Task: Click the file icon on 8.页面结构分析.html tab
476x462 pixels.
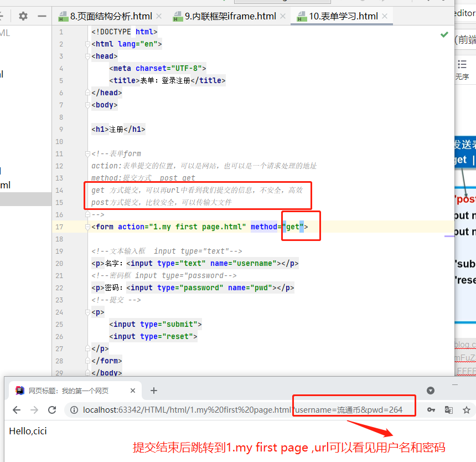Action: [63, 17]
